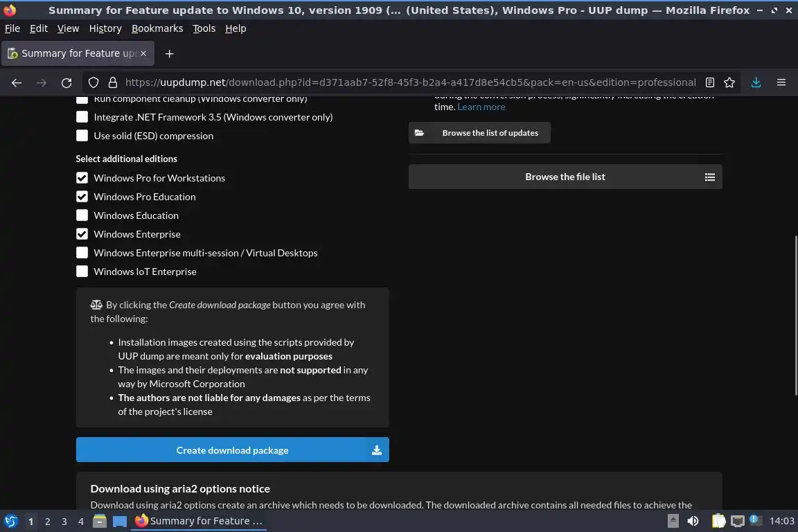The image size is (798, 532).
Task: Click Browse the file list button
Action: point(565,177)
